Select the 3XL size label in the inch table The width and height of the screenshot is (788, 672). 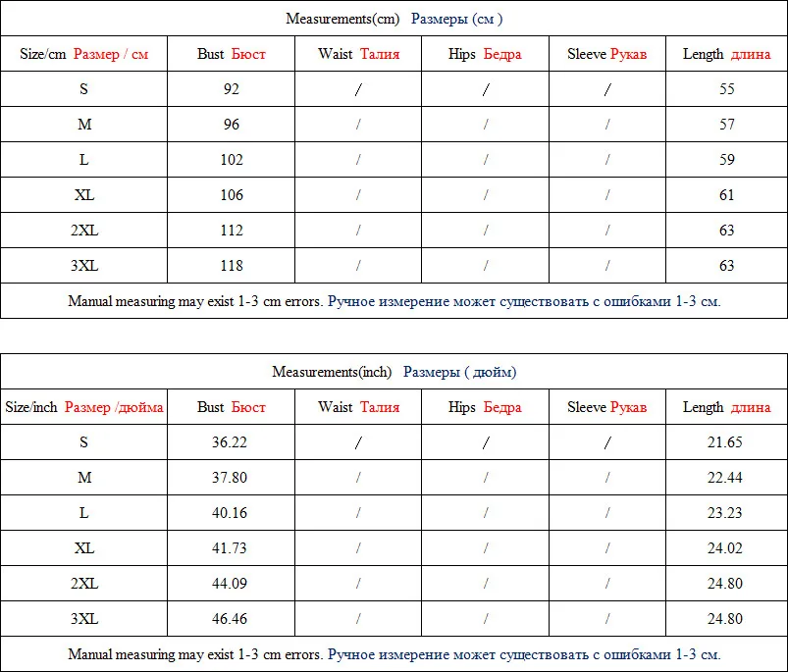click(x=84, y=618)
